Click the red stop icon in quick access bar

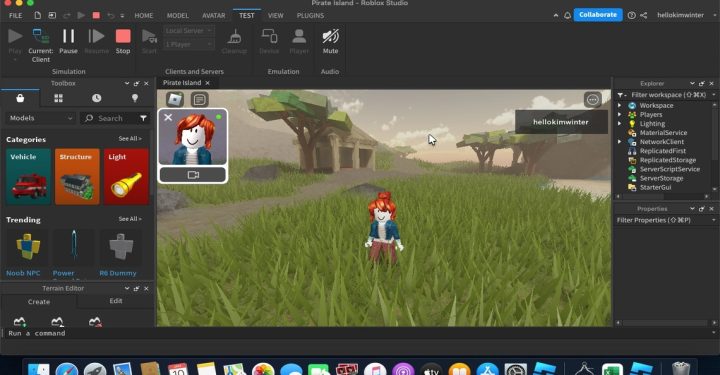[96, 15]
